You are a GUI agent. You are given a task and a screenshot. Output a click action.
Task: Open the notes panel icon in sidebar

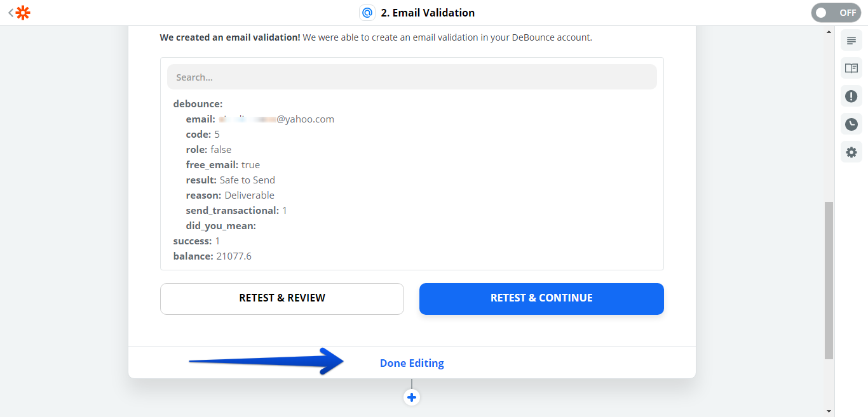(851, 41)
